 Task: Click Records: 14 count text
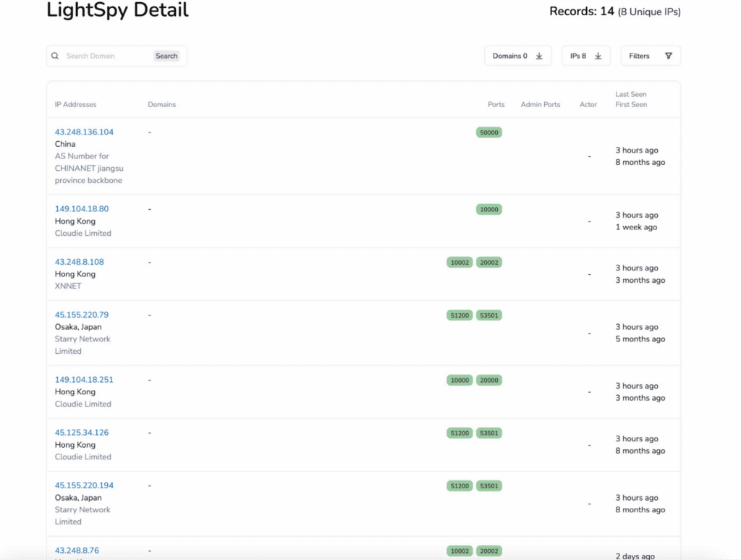click(582, 12)
